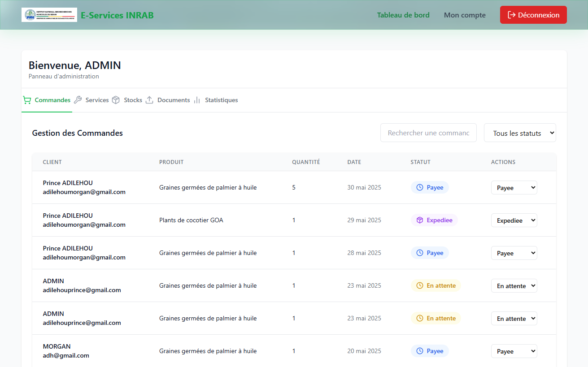The height and width of the screenshot is (367, 588).
Task: Click the Bienvenue, ADMIN heading
Action: point(75,65)
